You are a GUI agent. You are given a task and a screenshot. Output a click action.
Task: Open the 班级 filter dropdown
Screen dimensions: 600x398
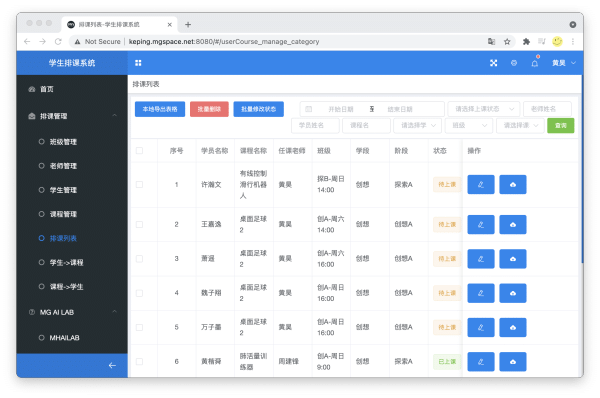tap(469, 126)
